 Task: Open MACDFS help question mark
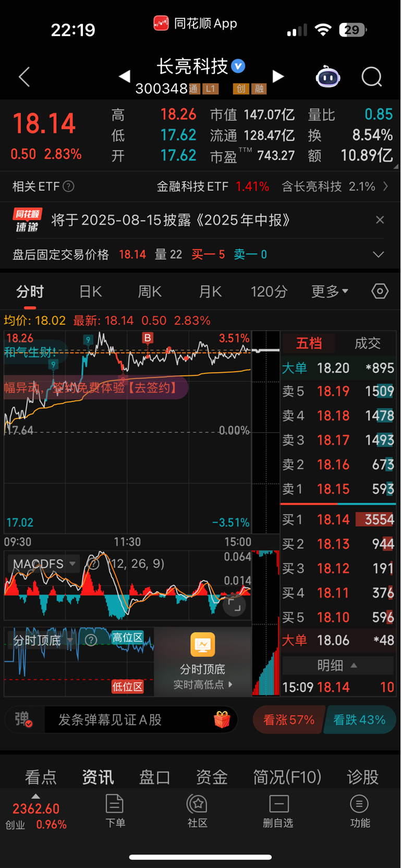(92, 564)
